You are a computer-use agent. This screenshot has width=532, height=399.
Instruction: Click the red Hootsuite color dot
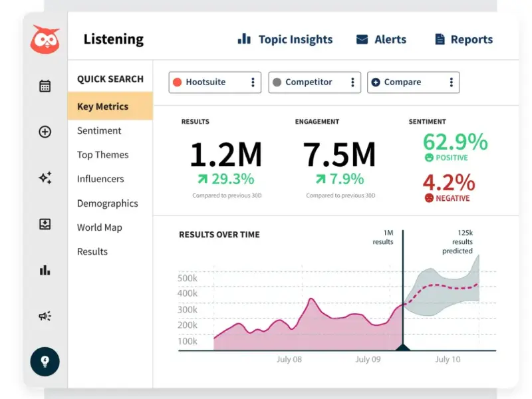pyautogui.click(x=177, y=82)
